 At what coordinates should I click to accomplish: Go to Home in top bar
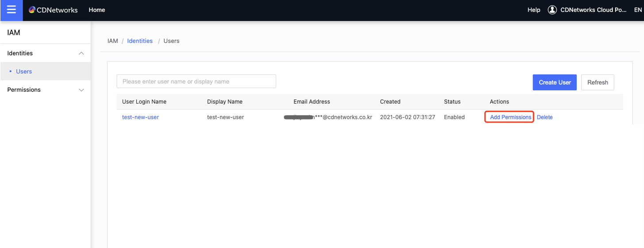click(97, 10)
